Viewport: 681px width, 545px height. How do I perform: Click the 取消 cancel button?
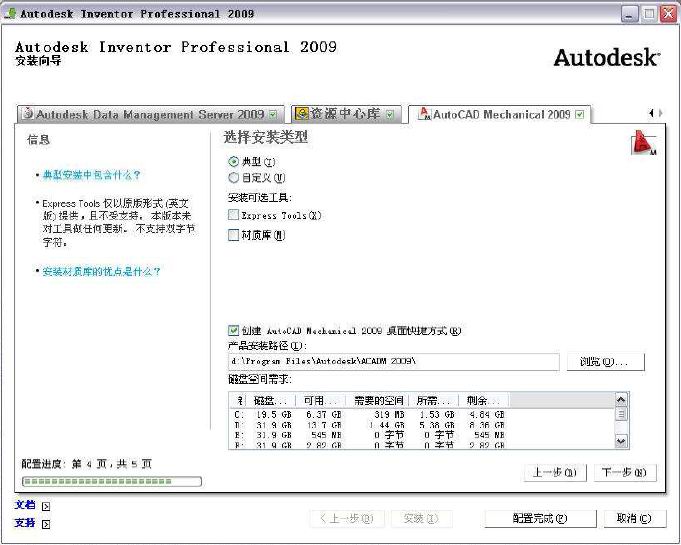(x=634, y=519)
